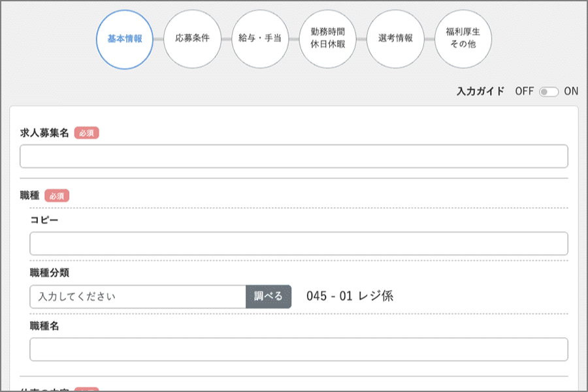The width and height of the screenshot is (588, 392).
Task: Jump to the 選考情報 step
Action: [x=395, y=39]
